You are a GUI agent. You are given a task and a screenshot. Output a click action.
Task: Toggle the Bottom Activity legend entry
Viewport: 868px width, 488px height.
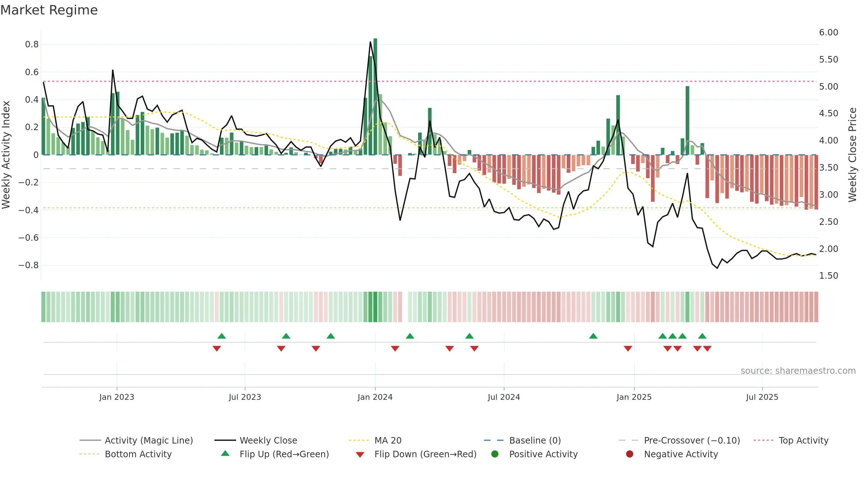125,454
